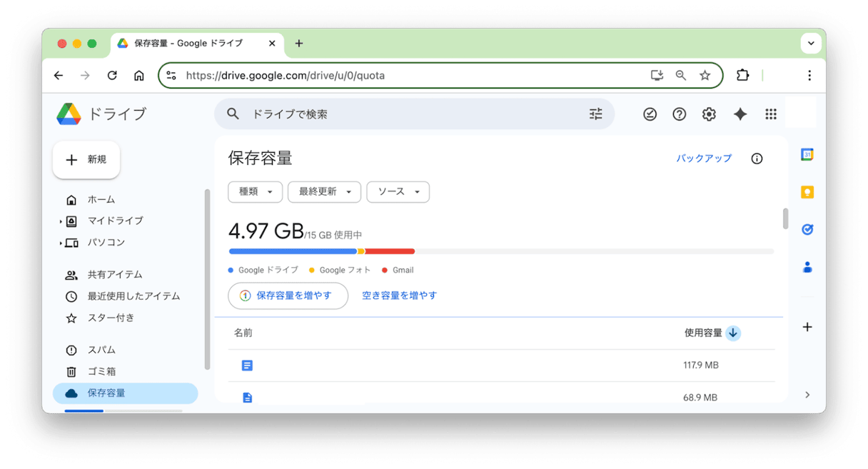This screenshot has width=868, height=469.
Task: Open the settings gear icon
Action: pyautogui.click(x=709, y=114)
